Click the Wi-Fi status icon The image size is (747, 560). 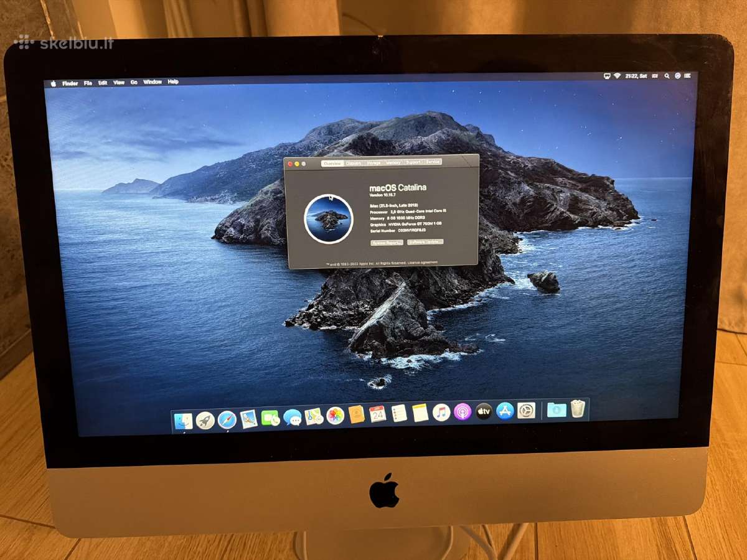coord(617,75)
